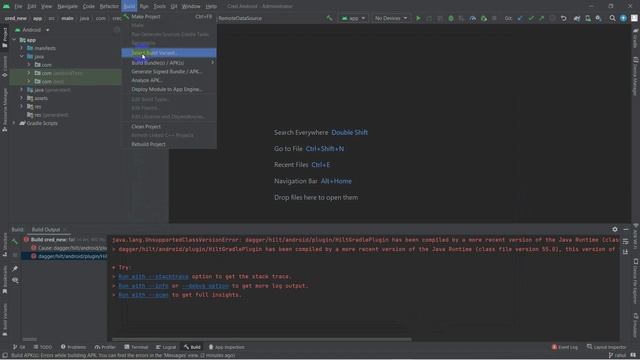Open the No Devices selector dropdown

click(x=391, y=18)
